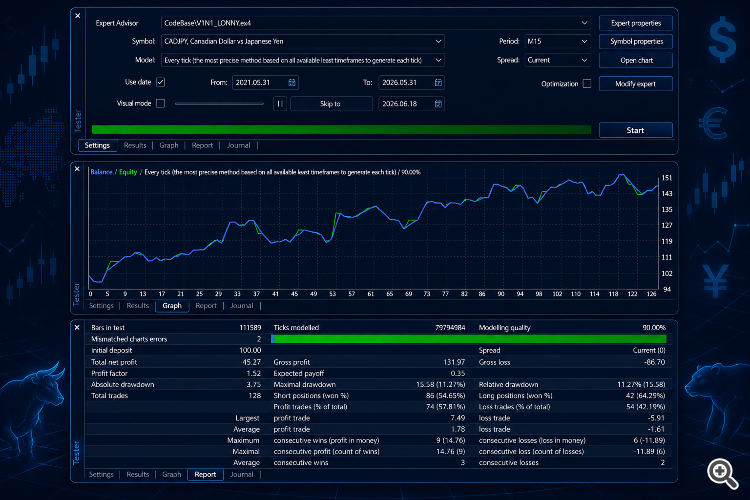The width and height of the screenshot is (750, 500).
Task: Open the Spread Current dropdown
Action: (584, 60)
